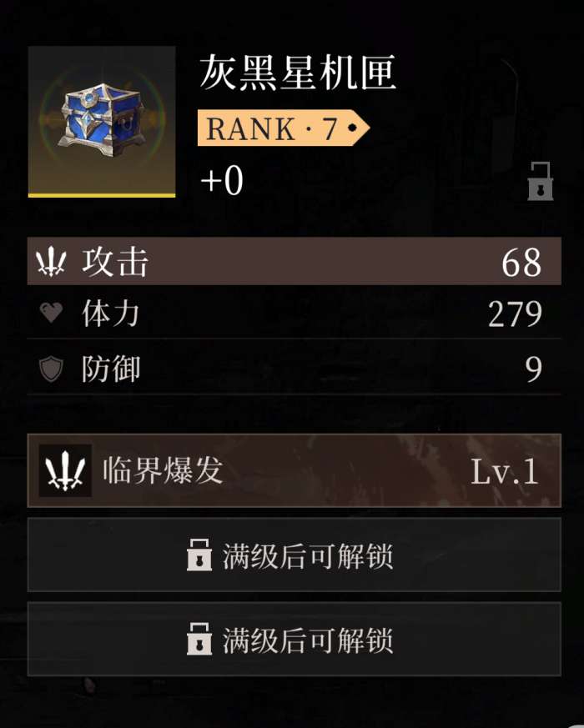Screen dimensions: 584x728
Task: Click the stamina value 279
Action: (x=515, y=314)
